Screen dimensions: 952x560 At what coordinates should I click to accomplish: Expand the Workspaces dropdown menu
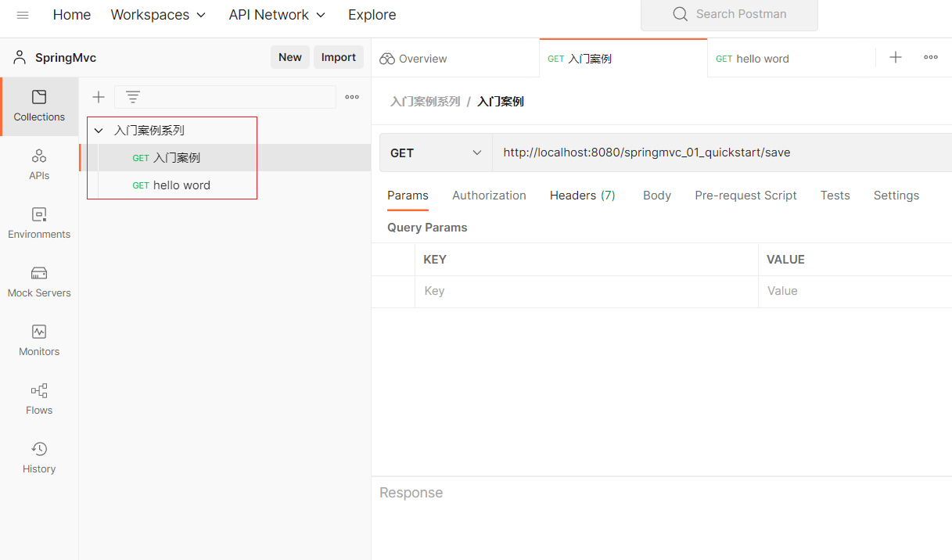tap(159, 15)
